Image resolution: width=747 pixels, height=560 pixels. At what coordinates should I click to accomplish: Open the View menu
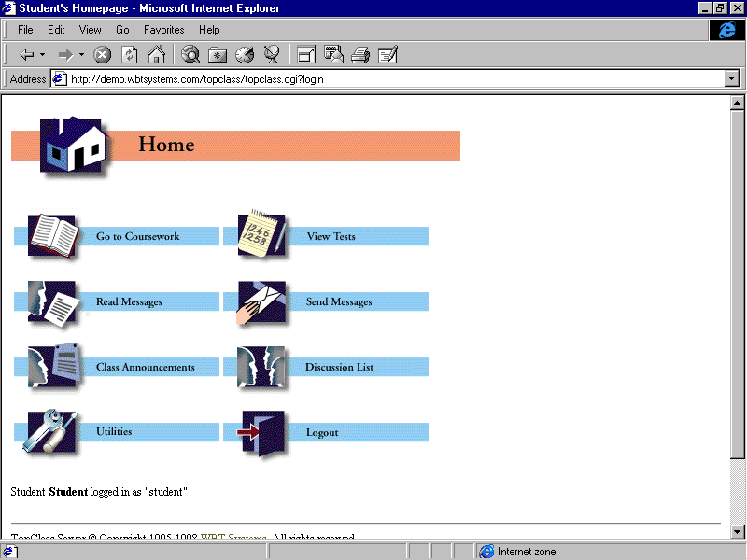(91, 30)
